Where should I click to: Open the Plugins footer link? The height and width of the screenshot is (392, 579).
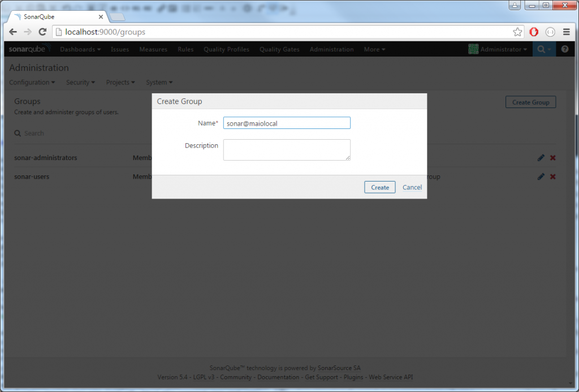[x=353, y=377]
